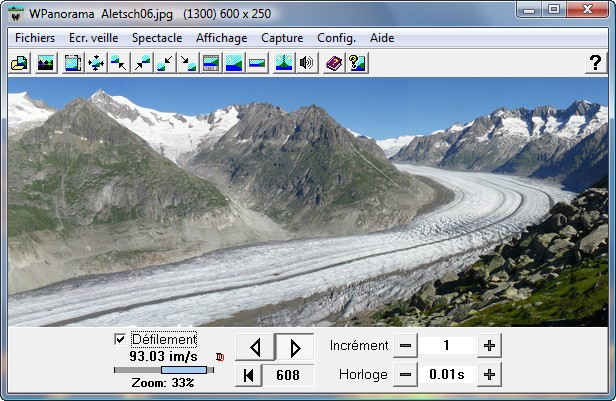Click the Horloge value field showing 0.01s
This screenshot has height=401, width=616.
[x=447, y=375]
